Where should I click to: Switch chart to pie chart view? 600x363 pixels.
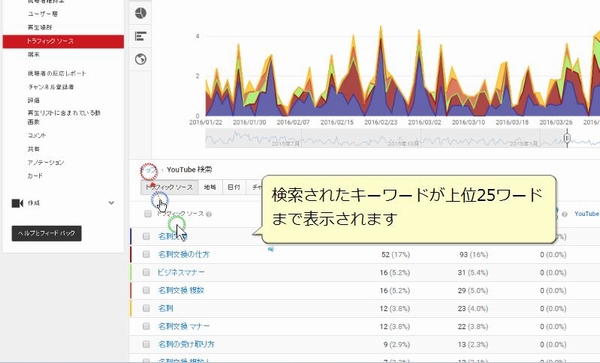[140, 13]
